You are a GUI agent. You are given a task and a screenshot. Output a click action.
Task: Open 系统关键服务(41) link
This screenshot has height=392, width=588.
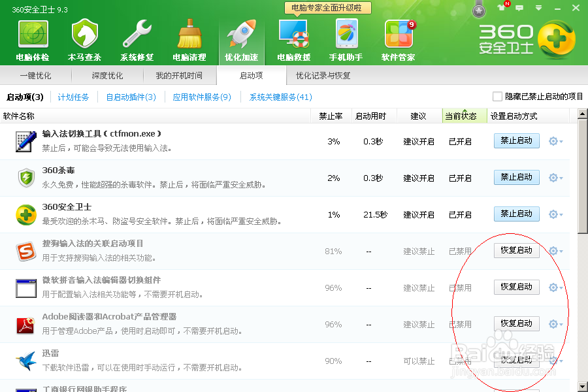(280, 97)
